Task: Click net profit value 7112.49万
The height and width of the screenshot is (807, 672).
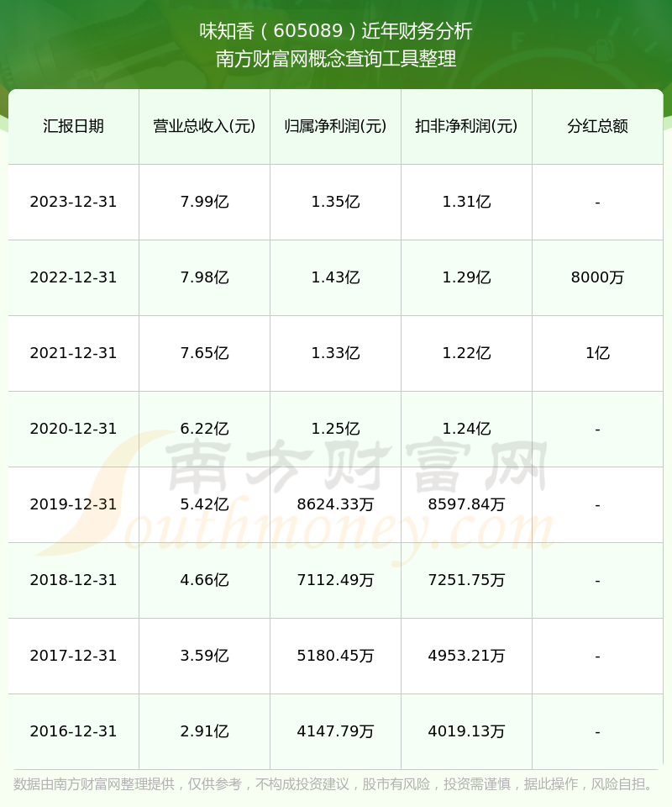Action: coord(336,580)
